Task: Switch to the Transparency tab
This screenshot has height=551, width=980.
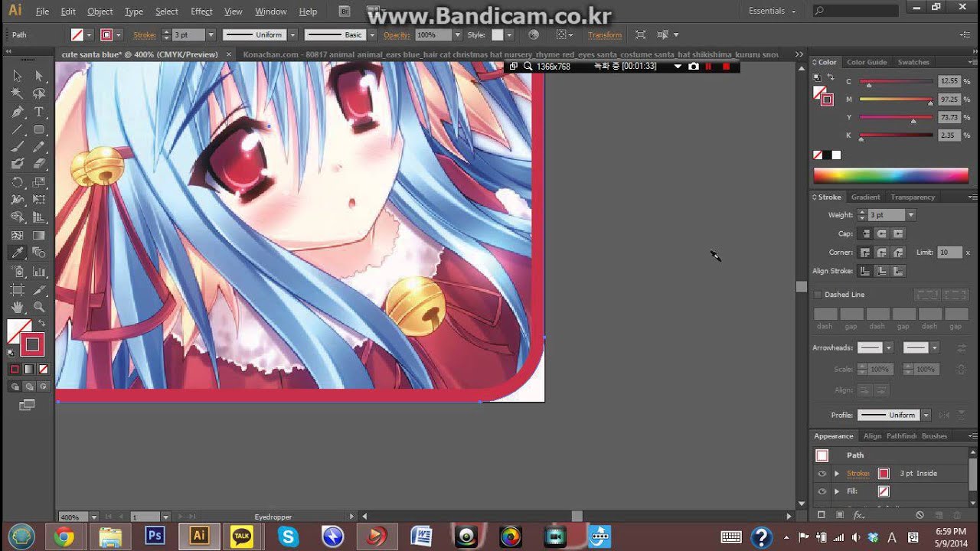Action: click(x=913, y=197)
